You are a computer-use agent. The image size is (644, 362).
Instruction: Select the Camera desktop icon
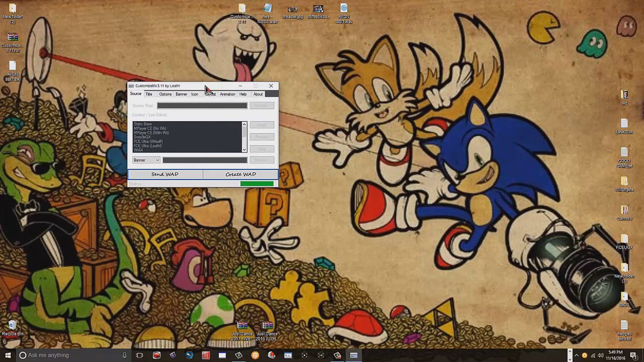tap(624, 213)
